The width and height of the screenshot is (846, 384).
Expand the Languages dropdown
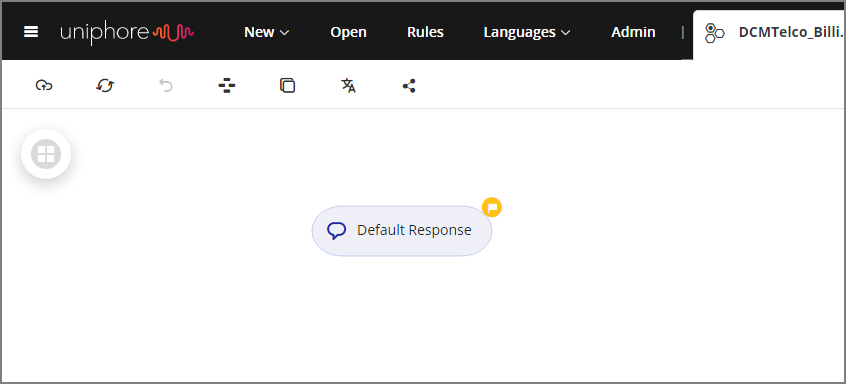coord(527,32)
